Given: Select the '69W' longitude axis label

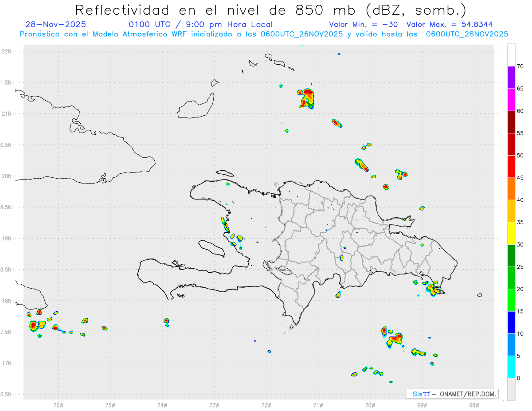Looking at the screenshot, I should [422, 405].
